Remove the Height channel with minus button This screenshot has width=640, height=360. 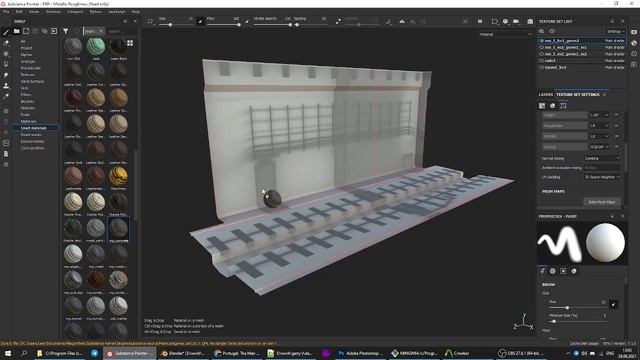616,116
